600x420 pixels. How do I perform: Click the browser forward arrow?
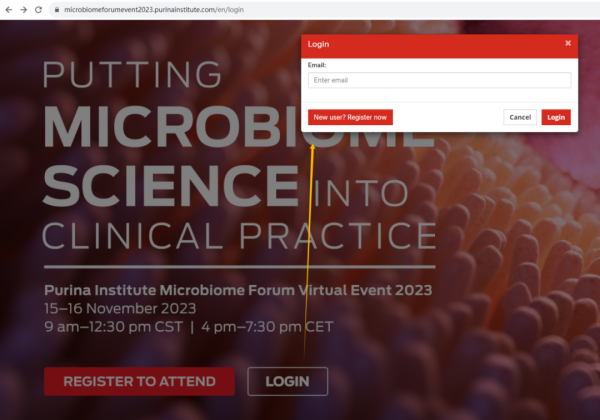tap(23, 10)
